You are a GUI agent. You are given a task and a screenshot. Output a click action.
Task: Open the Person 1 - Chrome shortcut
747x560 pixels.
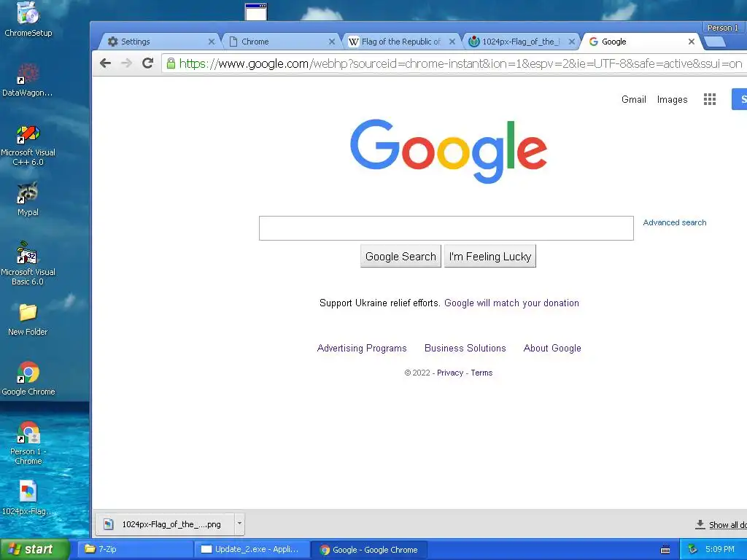[28, 443]
